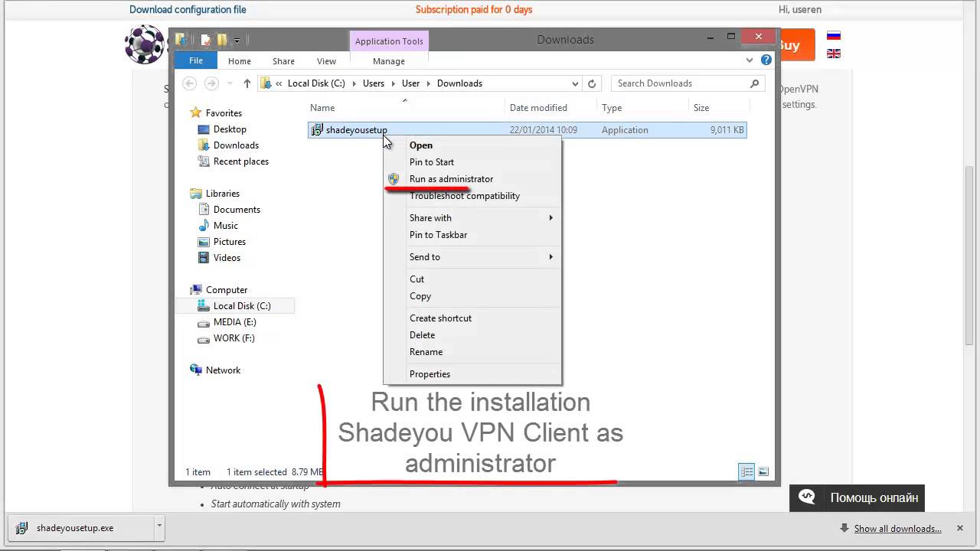Select the shadeyousetup file icon

pos(317,130)
